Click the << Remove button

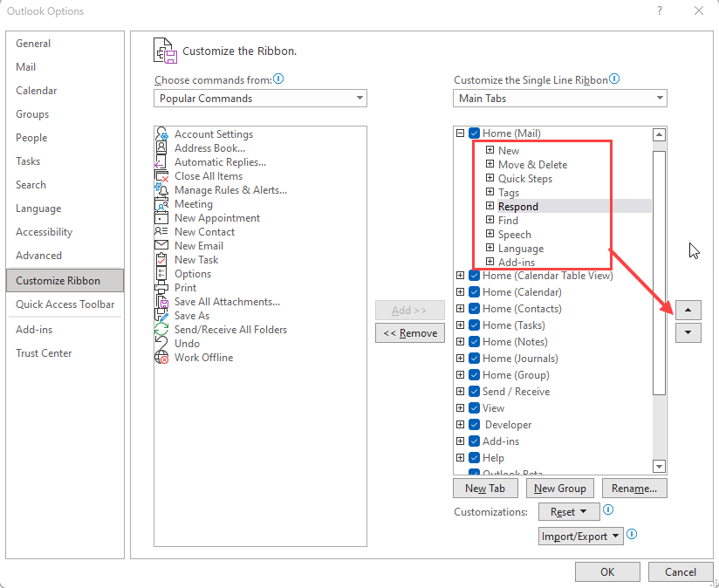point(410,333)
